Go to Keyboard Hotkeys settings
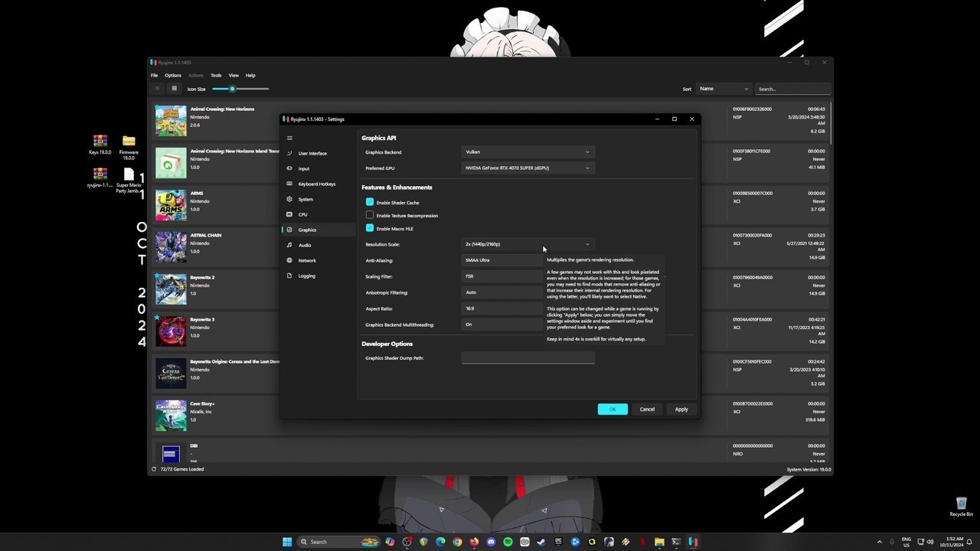 point(318,184)
